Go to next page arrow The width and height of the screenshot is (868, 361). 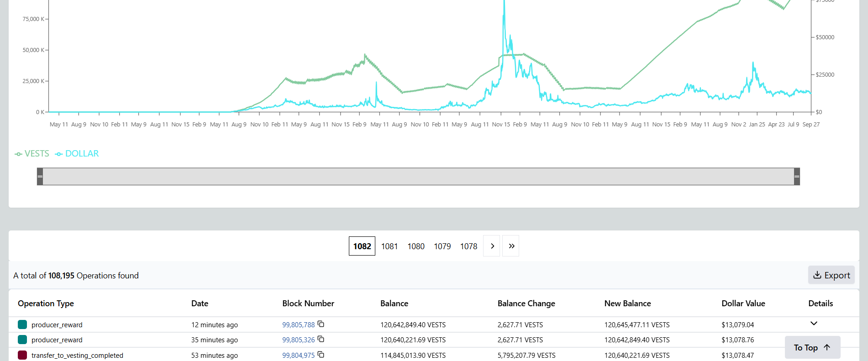pos(492,246)
